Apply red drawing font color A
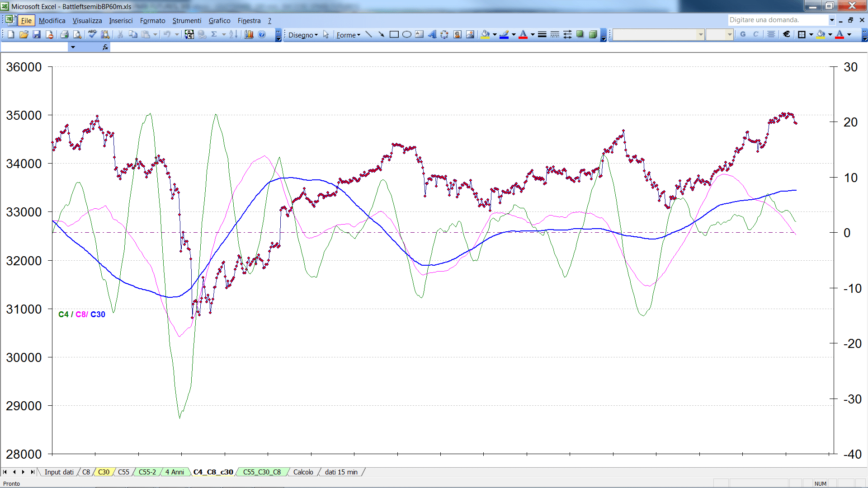 click(523, 34)
